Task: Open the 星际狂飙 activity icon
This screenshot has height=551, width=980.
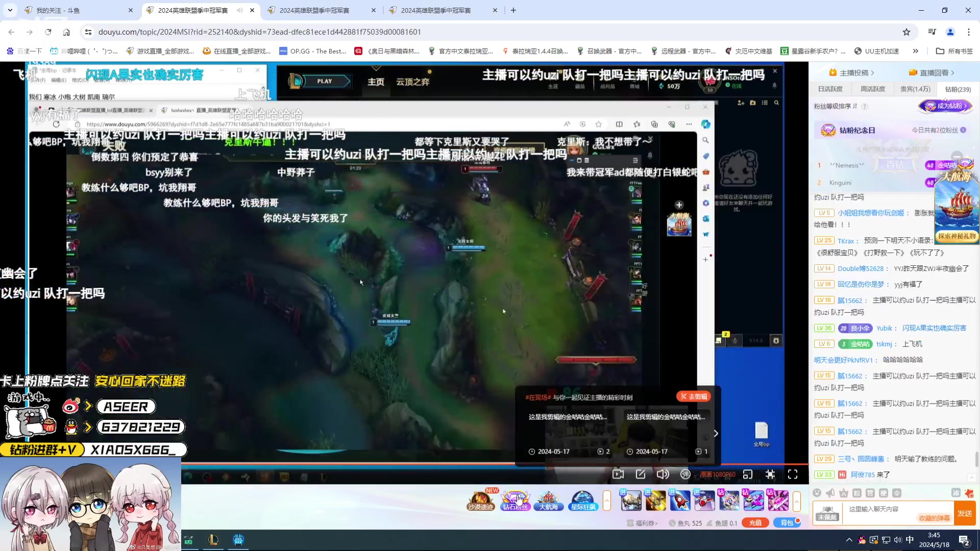Action: (x=583, y=500)
